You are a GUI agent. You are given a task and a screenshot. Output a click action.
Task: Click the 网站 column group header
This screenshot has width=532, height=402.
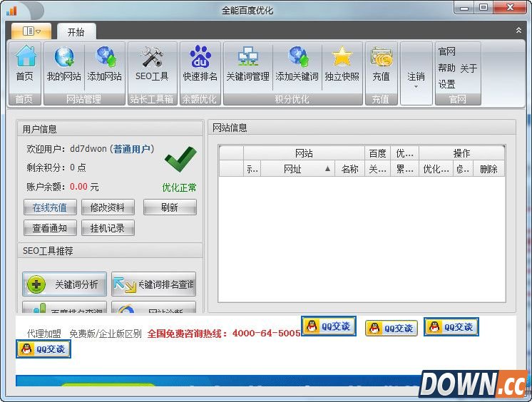click(304, 153)
